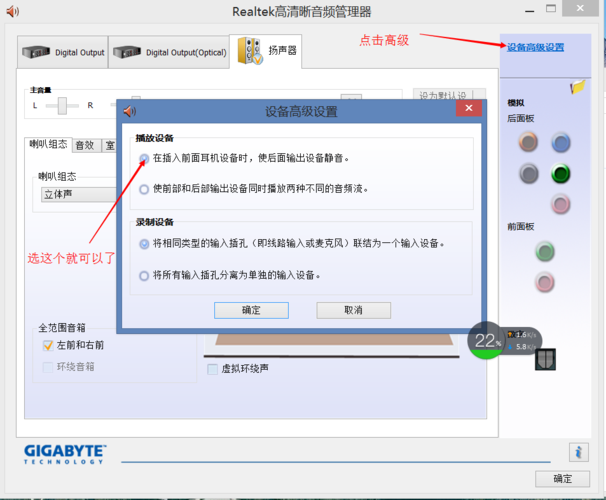
Task: Select mute rear output when front headphone plugged
Action: (x=144, y=158)
